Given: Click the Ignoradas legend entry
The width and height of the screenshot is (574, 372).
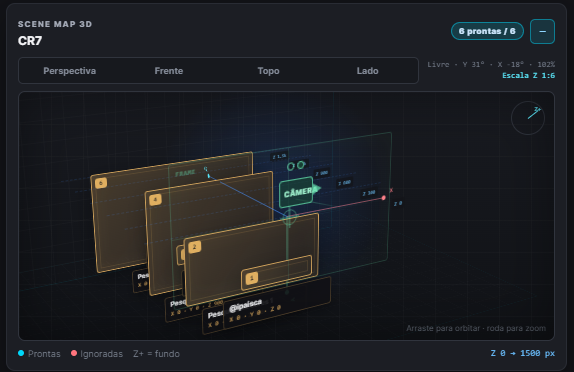Looking at the screenshot, I should coord(97,354).
